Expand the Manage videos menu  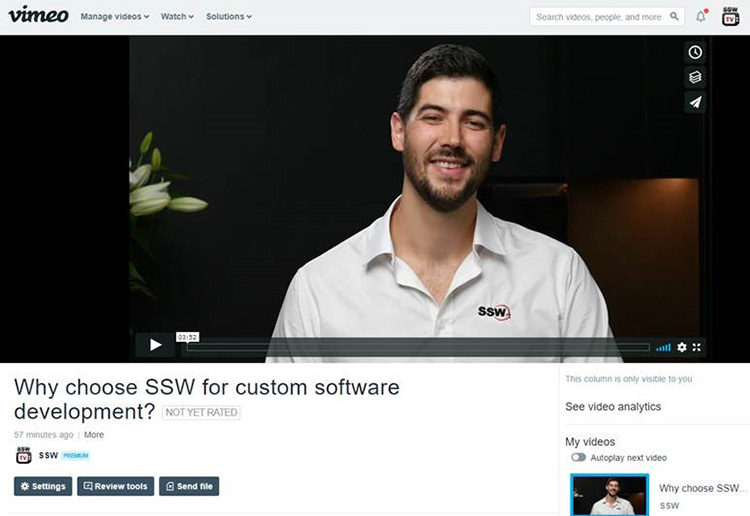pos(114,17)
